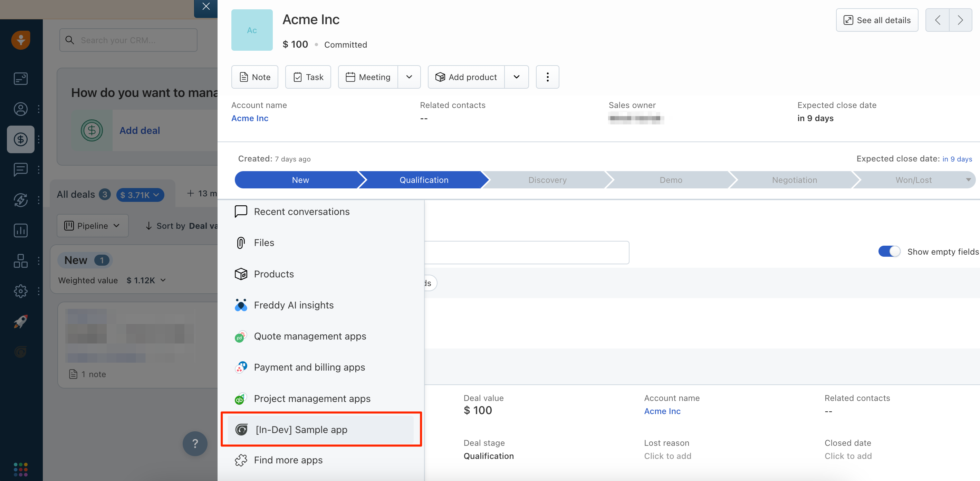Click the Deal stage Qualification field value

point(489,456)
